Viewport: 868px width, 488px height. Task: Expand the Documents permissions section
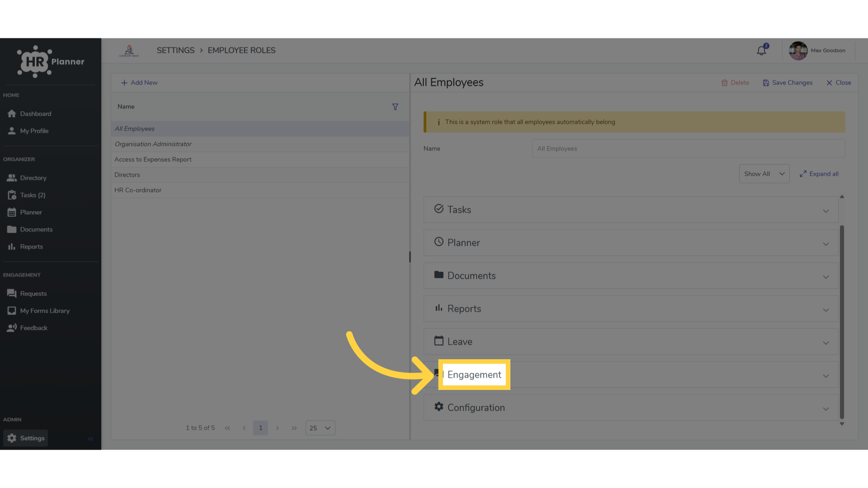(x=631, y=276)
